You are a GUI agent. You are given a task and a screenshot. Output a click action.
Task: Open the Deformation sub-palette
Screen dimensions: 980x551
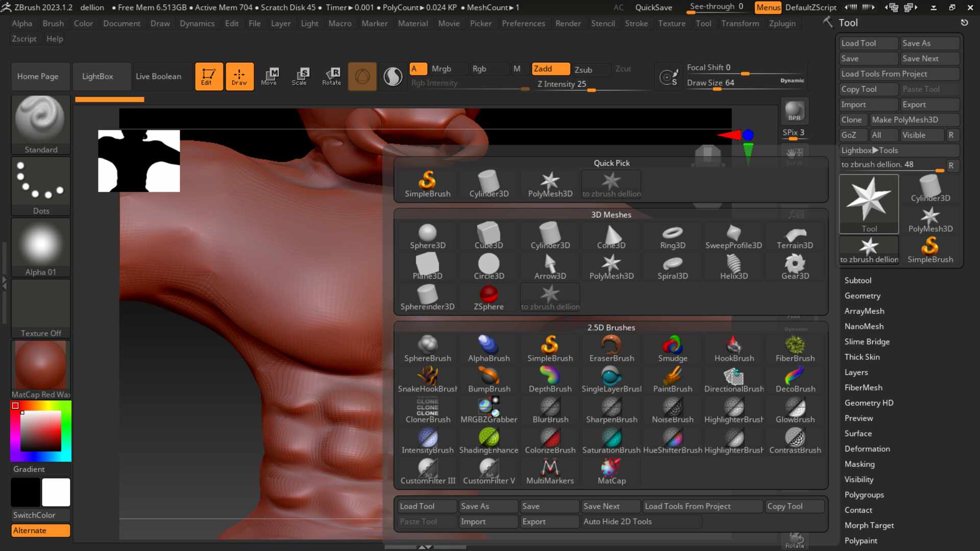(x=867, y=449)
